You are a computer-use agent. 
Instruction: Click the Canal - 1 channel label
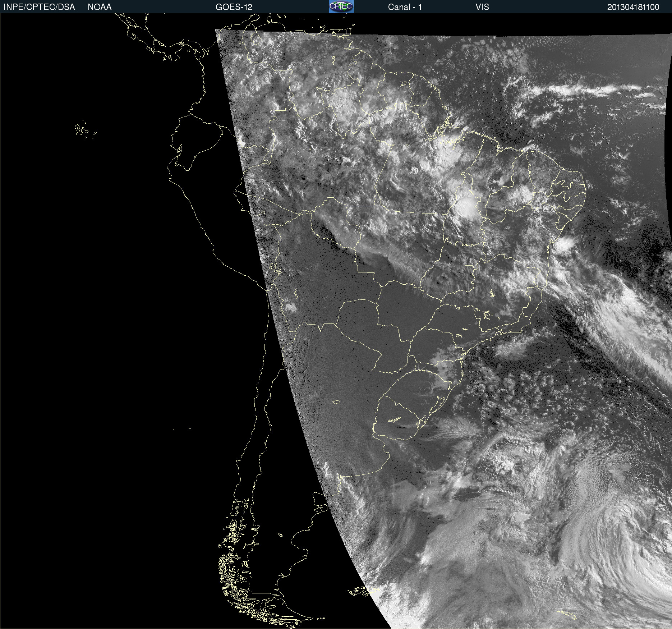point(405,7)
